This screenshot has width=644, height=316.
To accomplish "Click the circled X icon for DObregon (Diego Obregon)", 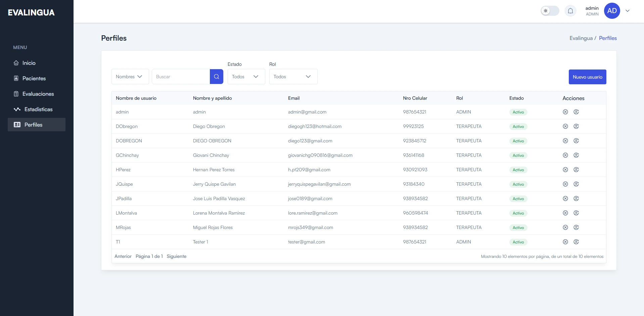I will pyautogui.click(x=565, y=126).
